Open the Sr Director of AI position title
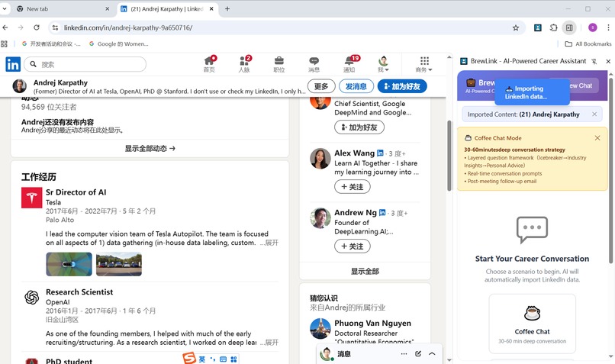The image size is (615, 364). click(76, 192)
